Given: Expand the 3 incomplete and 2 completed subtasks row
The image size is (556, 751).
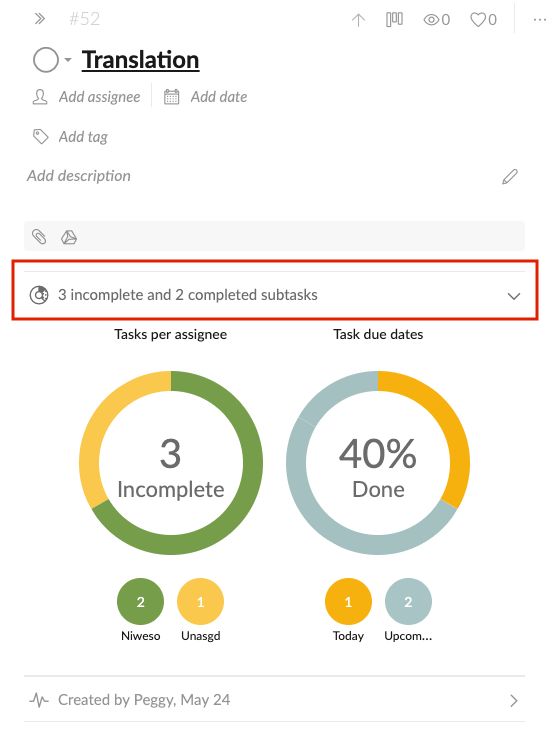Looking at the screenshot, I should 275,295.
